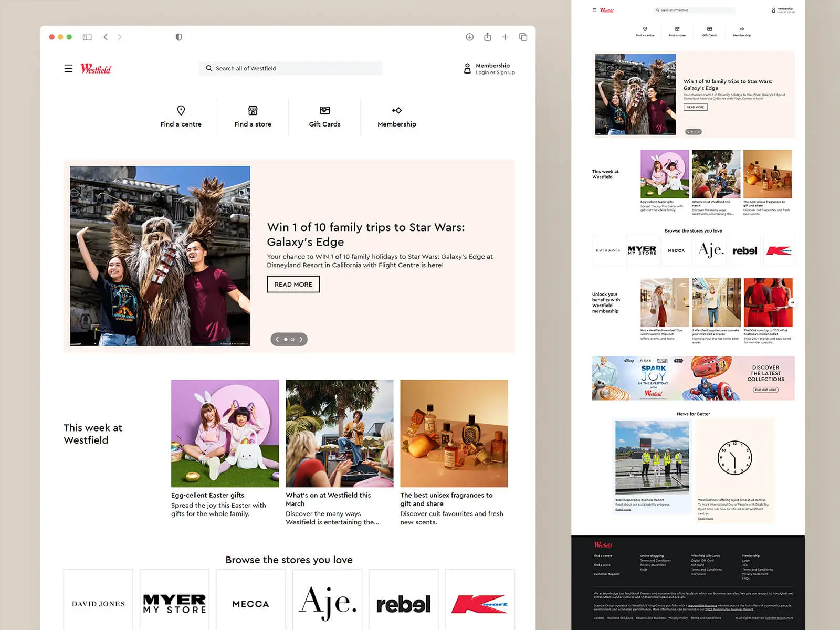840x630 pixels.
Task: Select Kmart store tile in browser window
Action: click(480, 600)
